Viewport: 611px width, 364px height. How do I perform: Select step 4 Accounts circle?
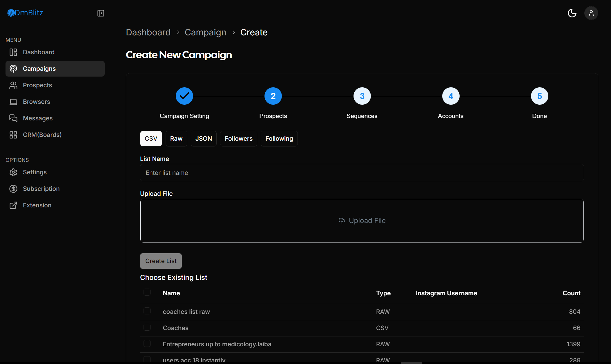(451, 96)
